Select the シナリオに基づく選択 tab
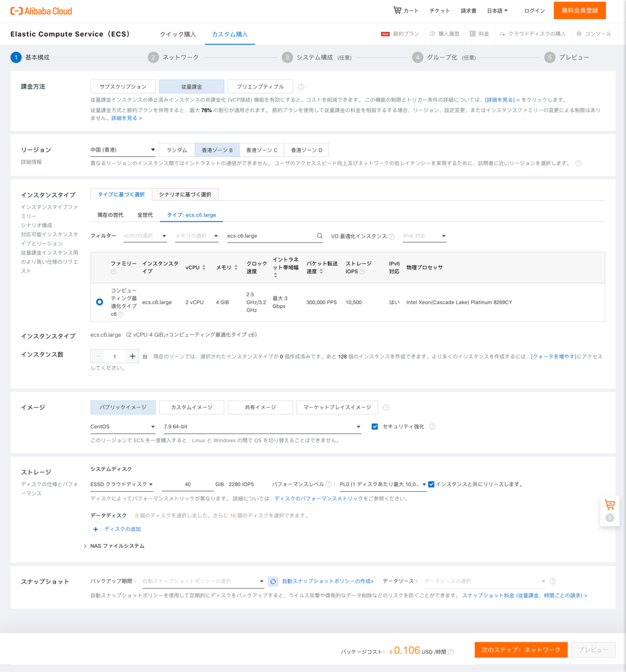Image resolution: width=626 pixels, height=672 pixels. click(x=185, y=194)
